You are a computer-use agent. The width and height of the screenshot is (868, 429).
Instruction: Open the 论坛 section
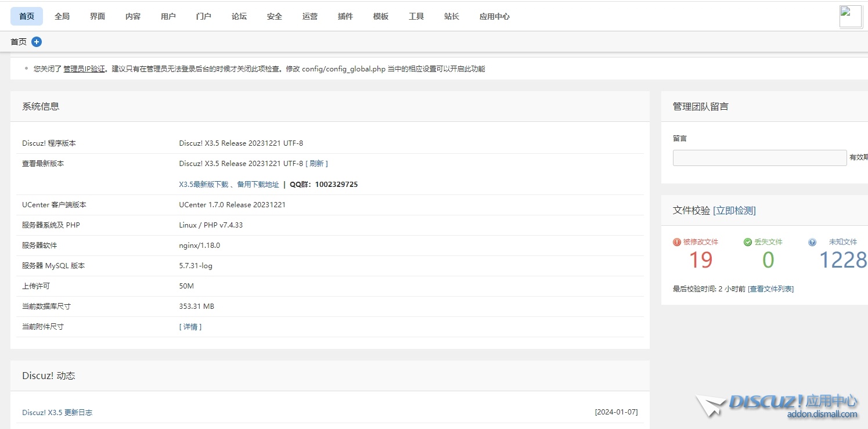(x=239, y=16)
